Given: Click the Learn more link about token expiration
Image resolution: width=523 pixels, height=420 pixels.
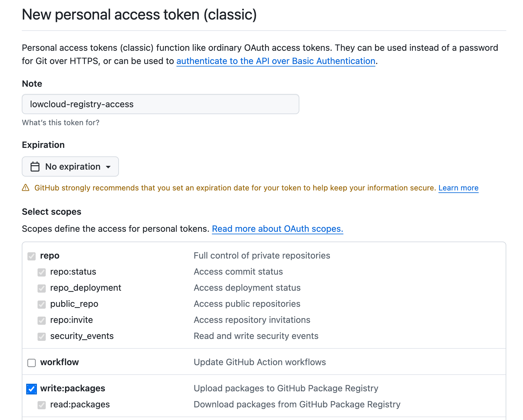Looking at the screenshot, I should tap(458, 188).
